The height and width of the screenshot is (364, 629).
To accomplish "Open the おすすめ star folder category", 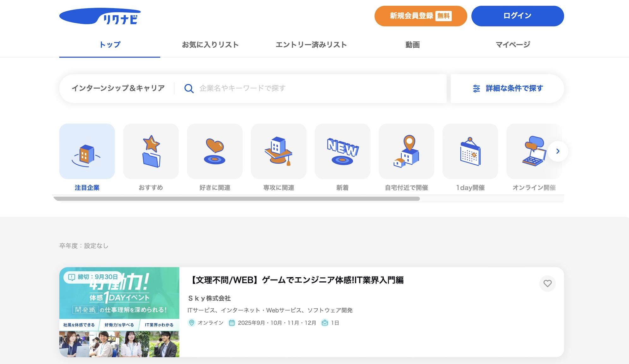I will (x=151, y=151).
